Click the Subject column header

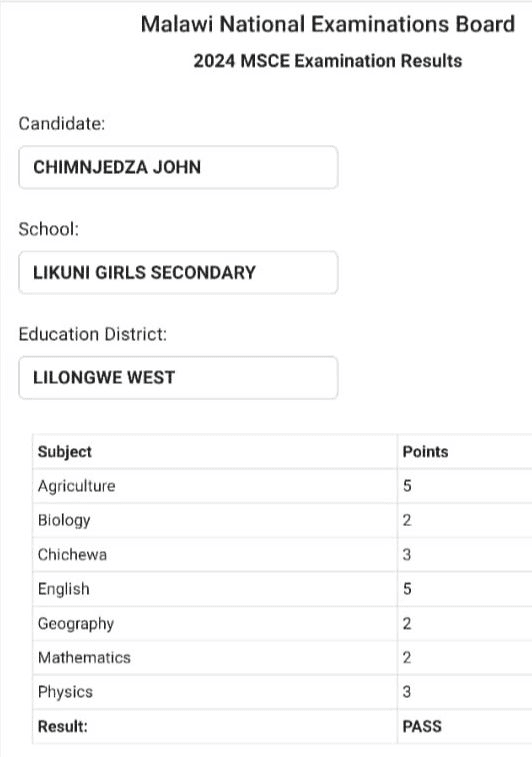[65, 451]
